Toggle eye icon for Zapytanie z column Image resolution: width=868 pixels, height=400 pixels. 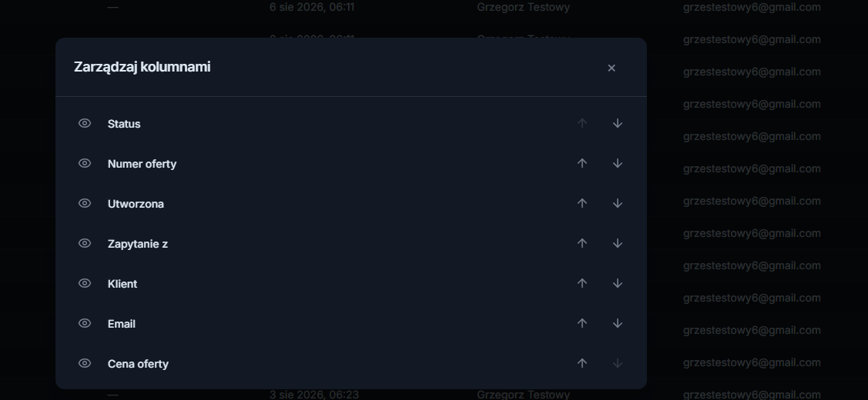[85, 243]
